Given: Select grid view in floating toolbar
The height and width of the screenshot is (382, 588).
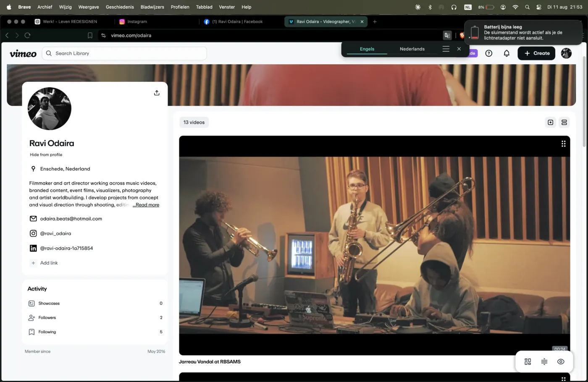Looking at the screenshot, I should point(528,361).
